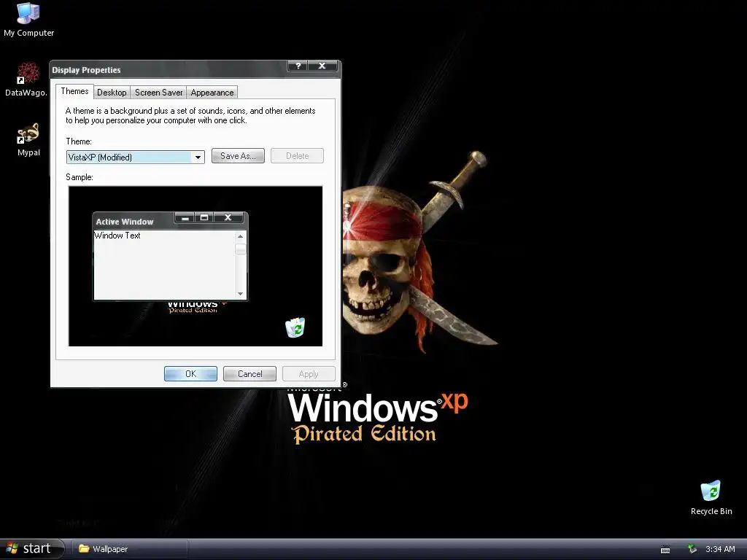Viewport: 747px width, 560px height.
Task: Click the 3:34 AM clock
Action: point(720,549)
